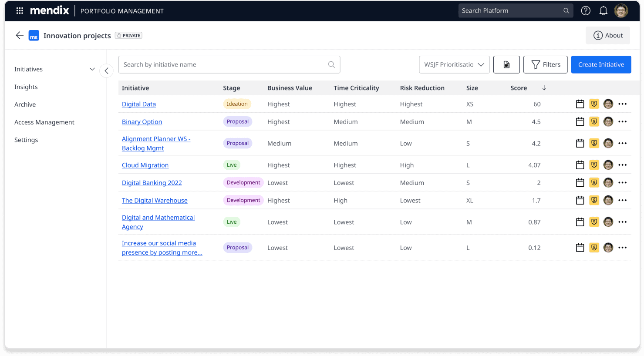Open three-dot menu for Binary Option row
Viewport: 644px width, 356px height.
click(x=623, y=122)
